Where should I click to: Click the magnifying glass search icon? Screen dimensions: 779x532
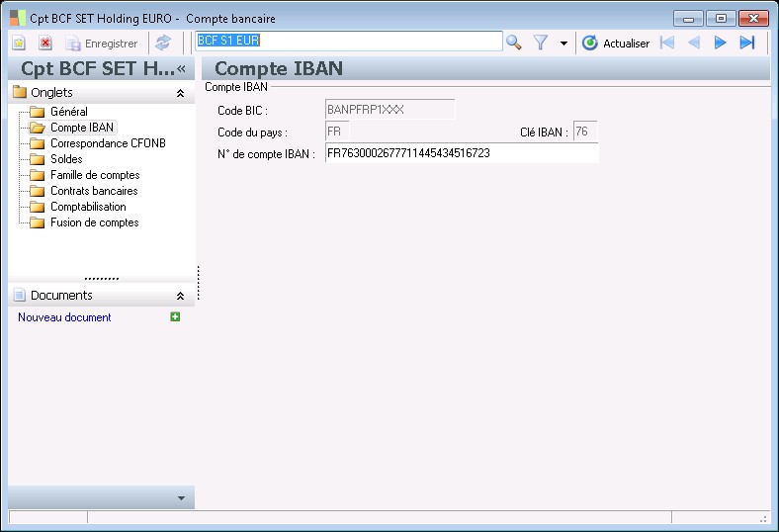point(514,43)
